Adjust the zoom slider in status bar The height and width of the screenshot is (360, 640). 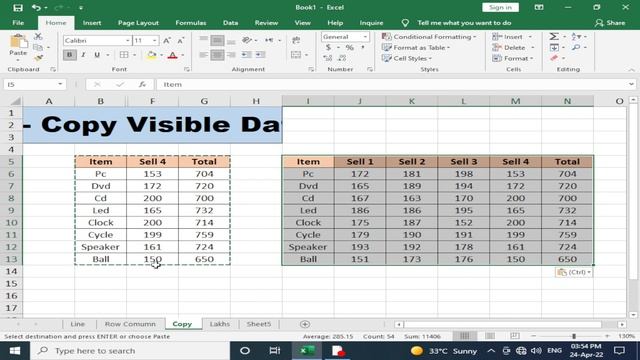(x=574, y=336)
